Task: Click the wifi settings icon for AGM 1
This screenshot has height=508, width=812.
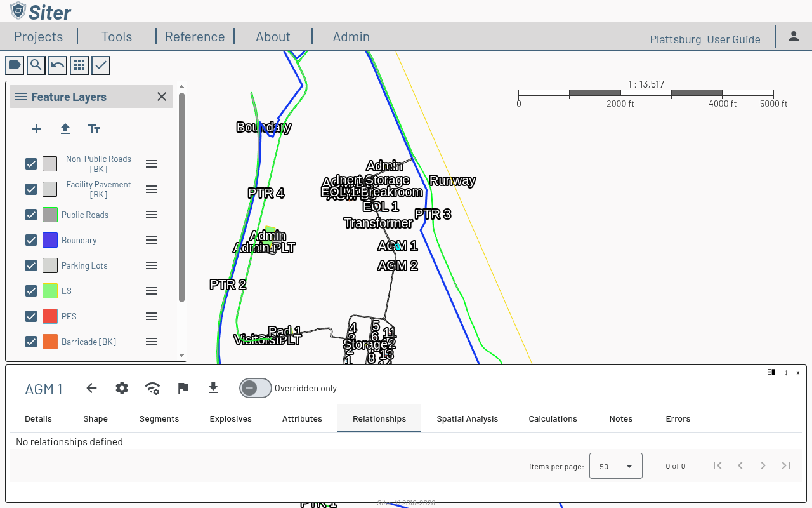Action: (x=152, y=388)
